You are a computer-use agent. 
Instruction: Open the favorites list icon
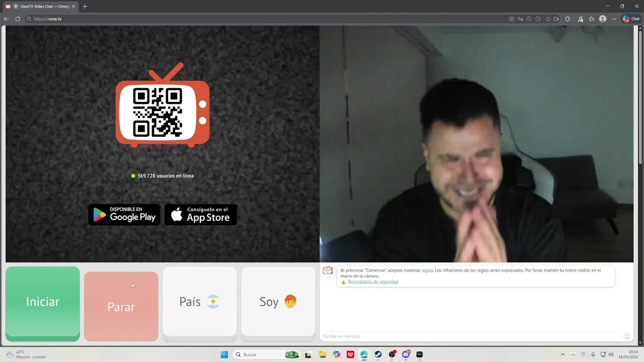coord(591,19)
